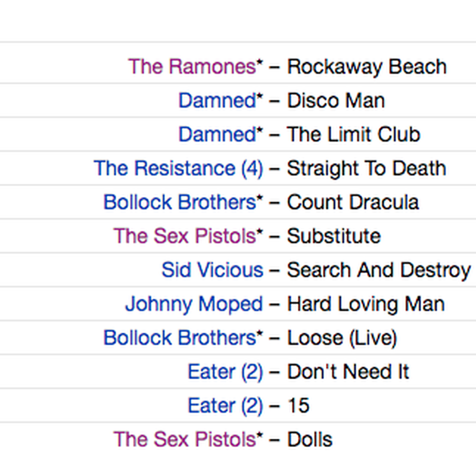
Task: Open The Resistance (4) artist page
Action: 178,169
